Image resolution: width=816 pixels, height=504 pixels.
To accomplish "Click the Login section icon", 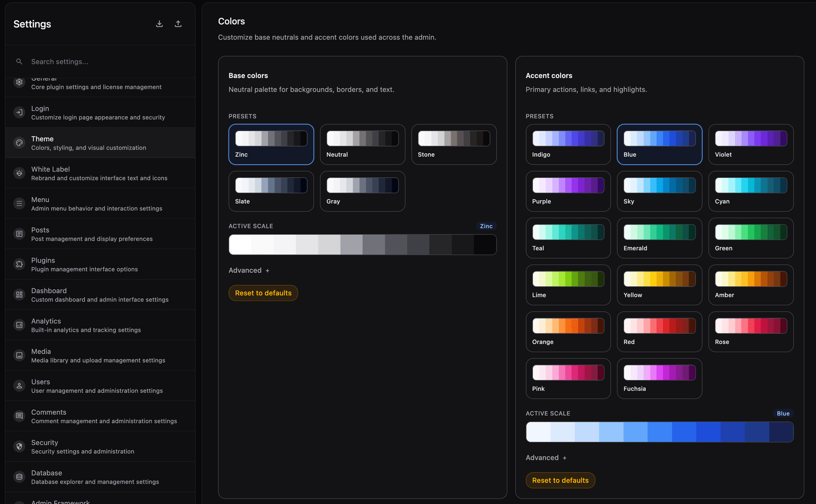I will click(19, 113).
